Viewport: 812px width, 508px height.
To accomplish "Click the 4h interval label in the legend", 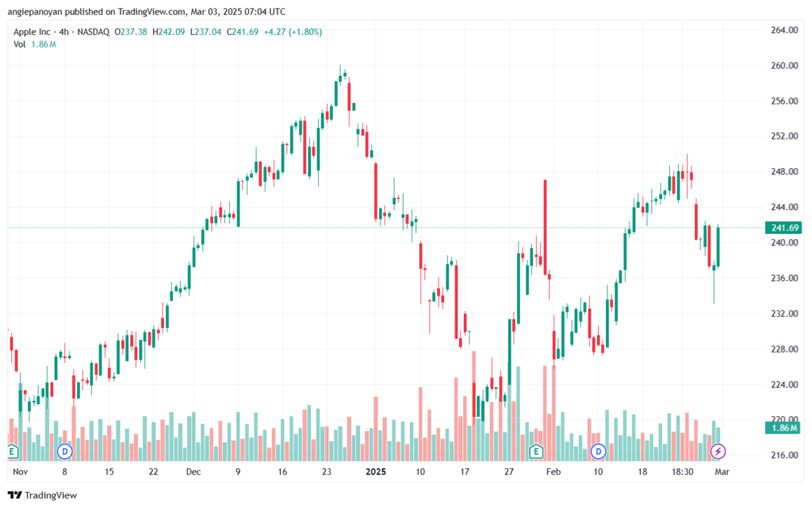I will (x=63, y=32).
